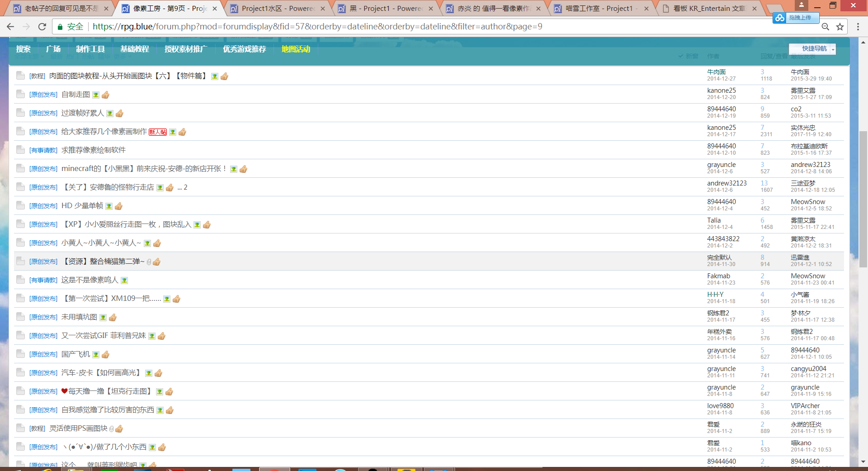Open 制作工具 nav menu item
868x471 pixels.
pos(90,49)
